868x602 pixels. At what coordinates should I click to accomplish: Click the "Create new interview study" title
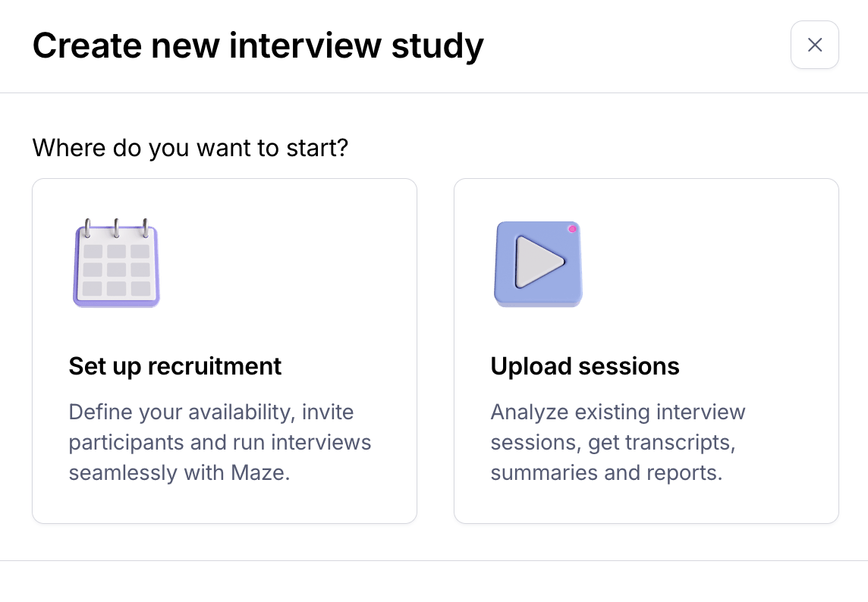coord(258,45)
